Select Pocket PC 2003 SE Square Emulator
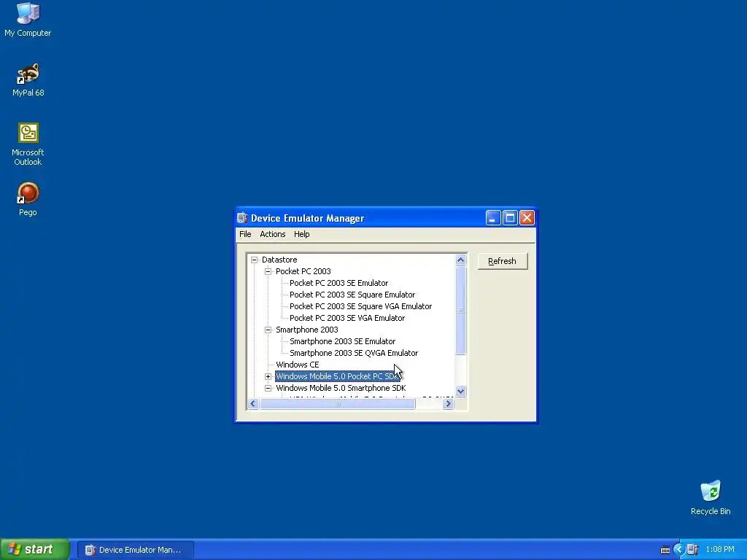747x560 pixels. pyautogui.click(x=352, y=295)
